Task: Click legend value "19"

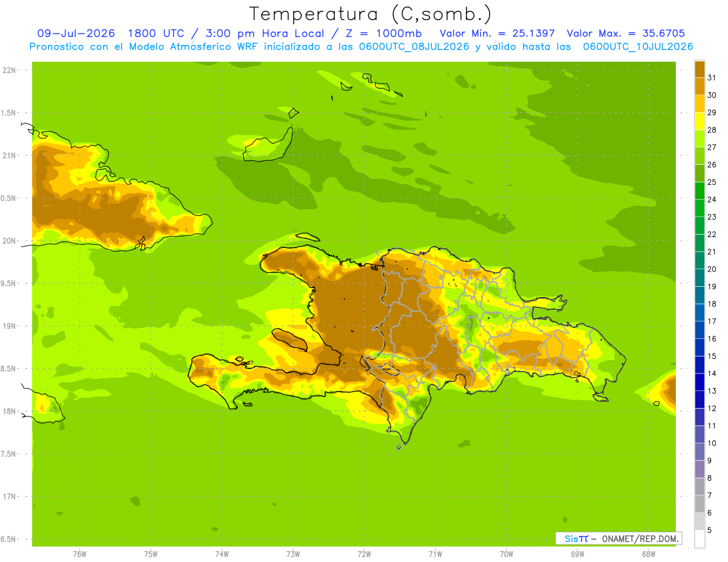Action: (712, 287)
